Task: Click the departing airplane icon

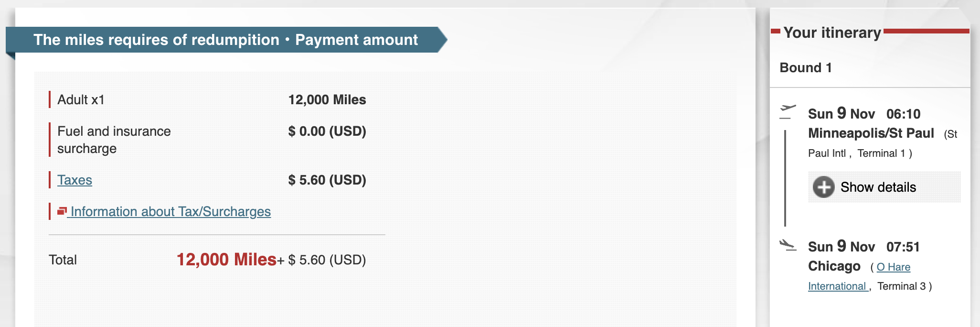Action: click(788, 111)
